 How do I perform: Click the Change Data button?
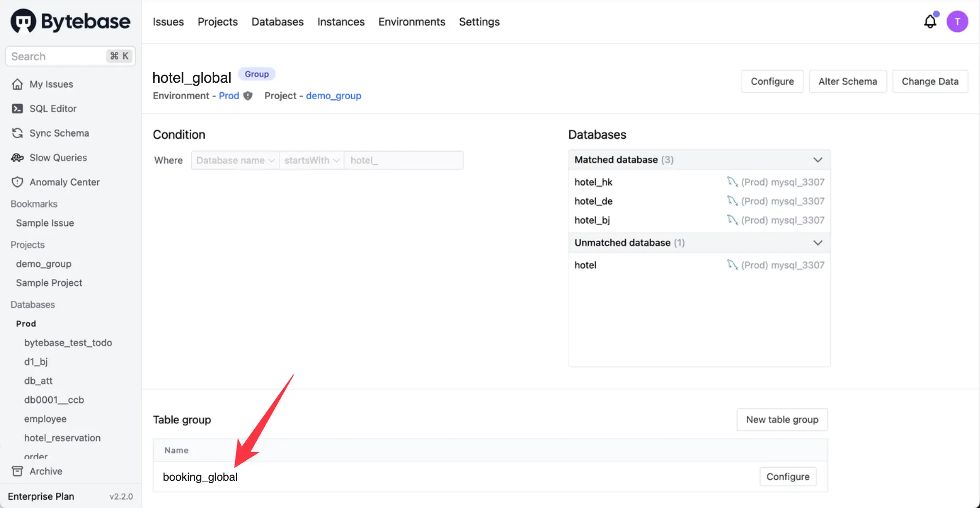click(x=930, y=81)
